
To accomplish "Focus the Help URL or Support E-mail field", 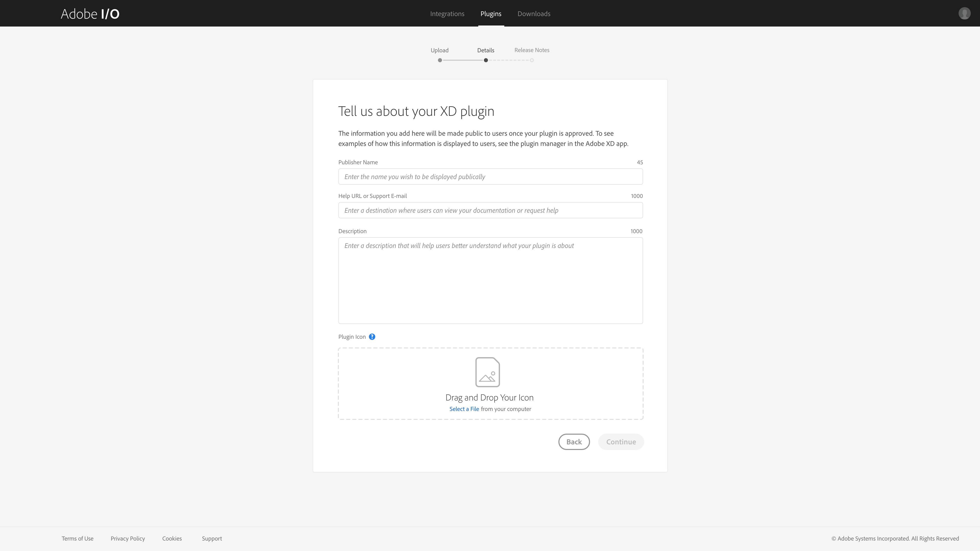I will (490, 210).
